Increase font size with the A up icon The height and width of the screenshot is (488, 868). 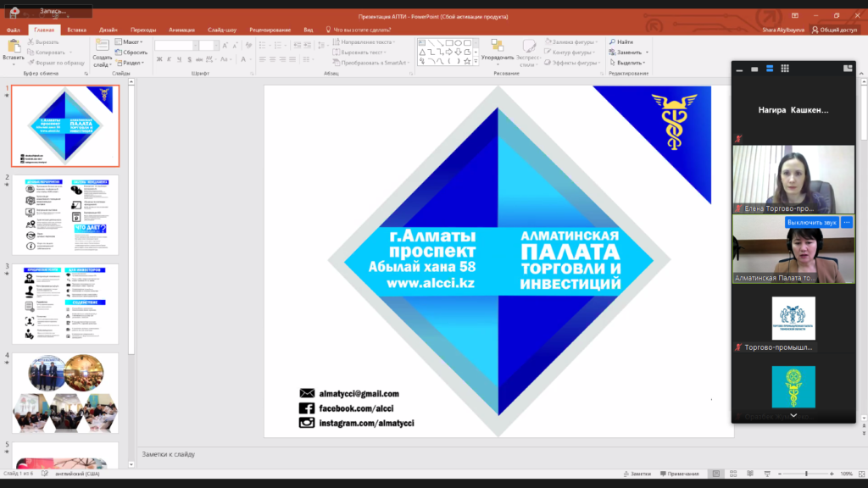225,46
